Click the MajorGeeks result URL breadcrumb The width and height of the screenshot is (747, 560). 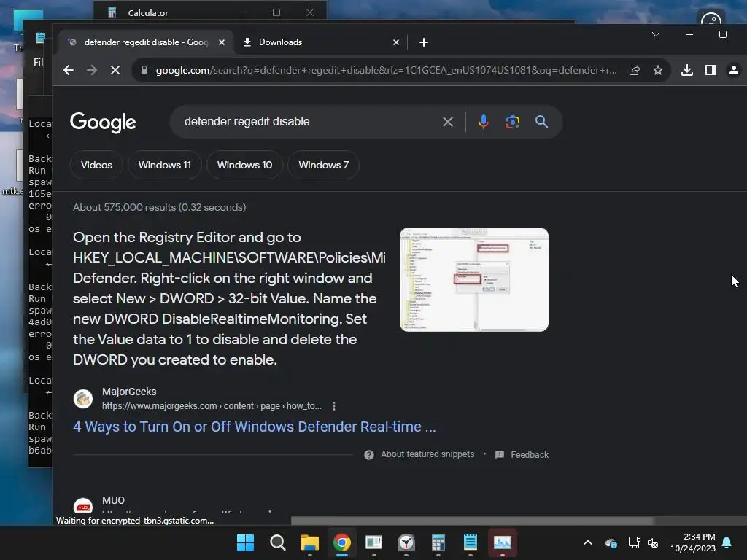pyautogui.click(x=212, y=406)
